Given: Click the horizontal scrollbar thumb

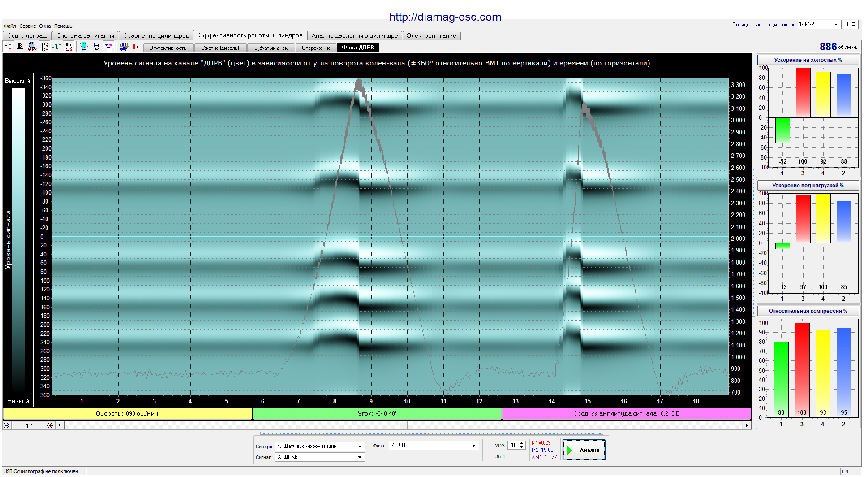Looking at the screenshot, I should [x=403, y=425].
